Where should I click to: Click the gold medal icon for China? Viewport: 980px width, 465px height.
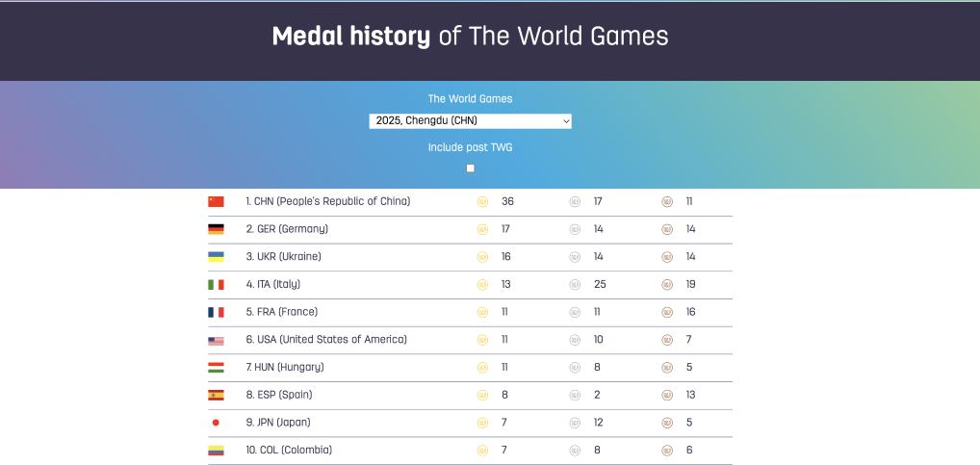pyautogui.click(x=483, y=202)
